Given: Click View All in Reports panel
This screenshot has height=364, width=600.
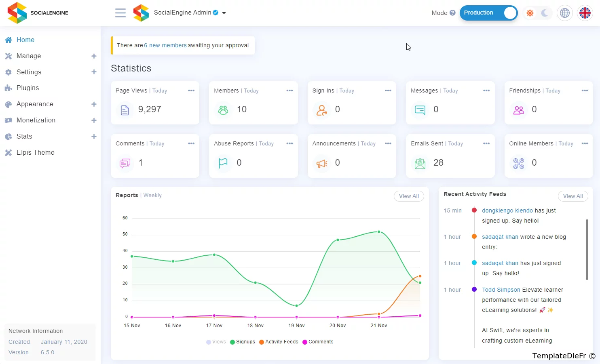Looking at the screenshot, I should click(x=409, y=196).
